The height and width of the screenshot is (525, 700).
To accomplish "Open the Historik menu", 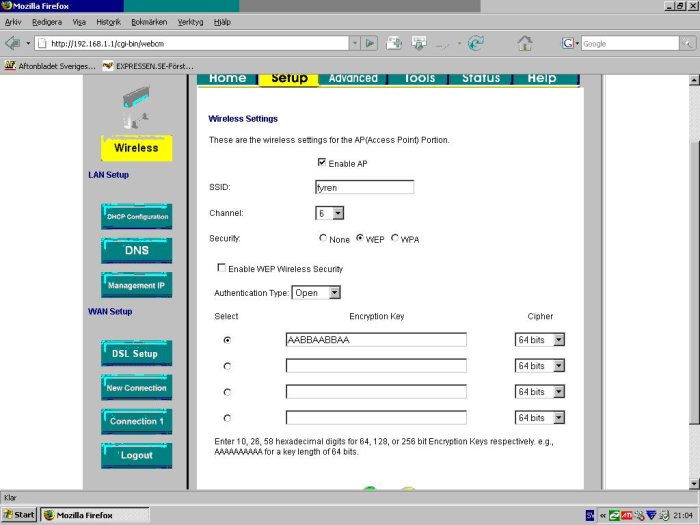I will (x=108, y=22).
